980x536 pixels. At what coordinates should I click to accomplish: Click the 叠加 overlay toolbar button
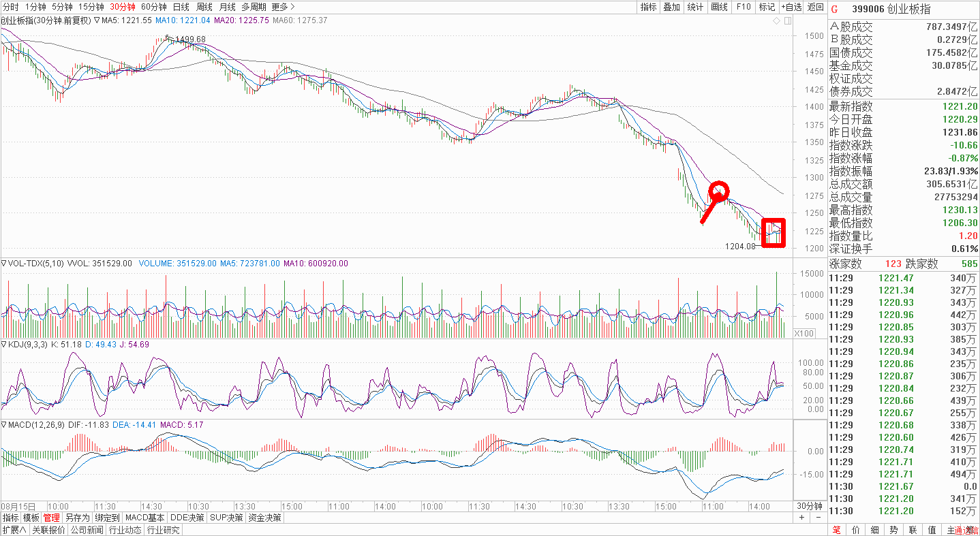[x=671, y=7]
